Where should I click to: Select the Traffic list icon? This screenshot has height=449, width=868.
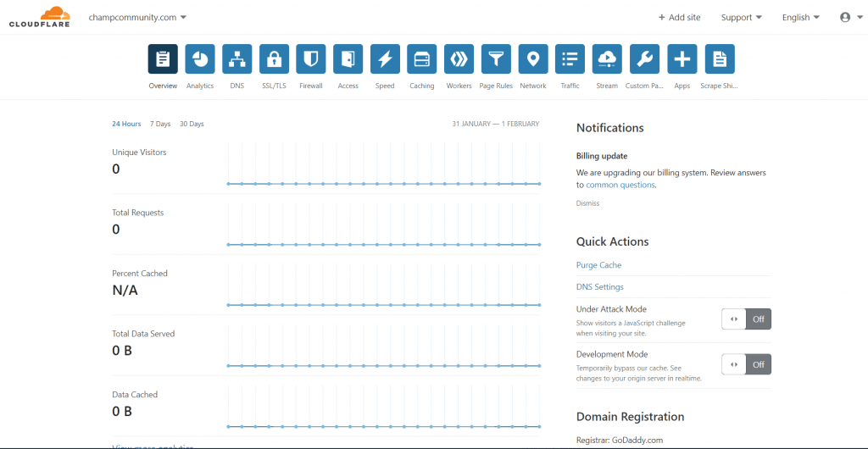[x=570, y=59]
